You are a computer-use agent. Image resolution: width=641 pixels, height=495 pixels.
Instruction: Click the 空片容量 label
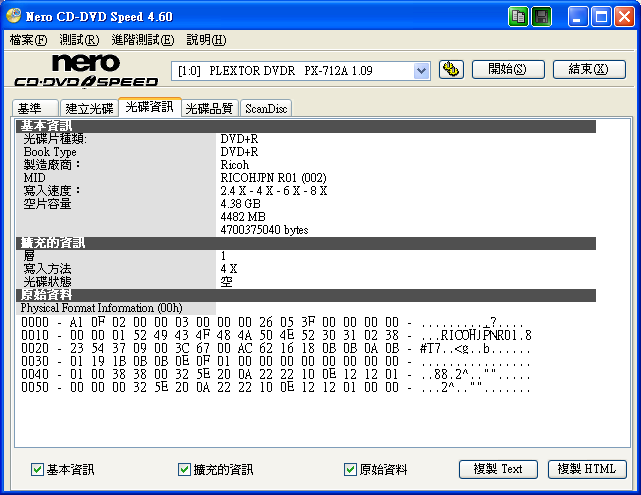coord(47,204)
